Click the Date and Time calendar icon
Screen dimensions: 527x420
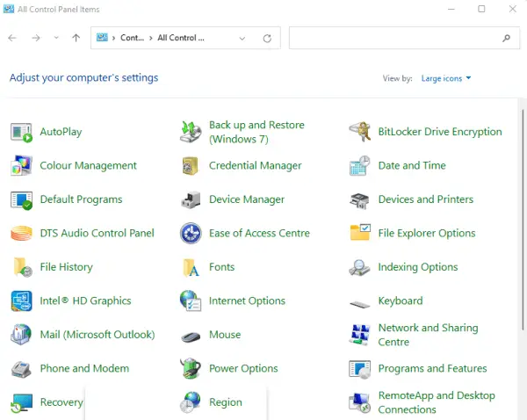(359, 166)
